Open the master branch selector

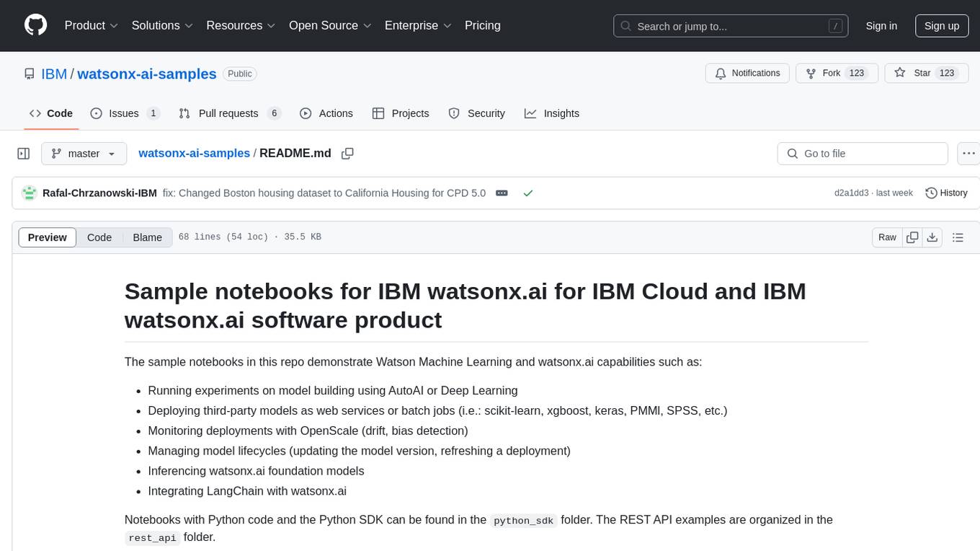click(x=84, y=154)
